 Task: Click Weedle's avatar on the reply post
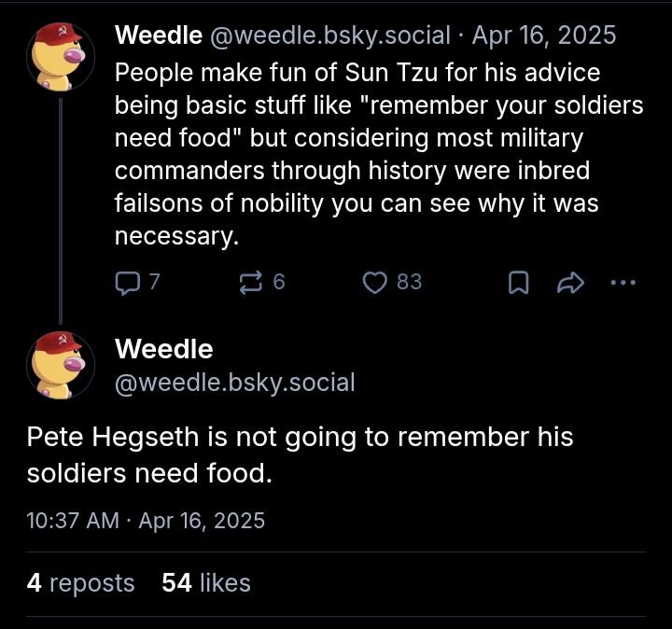coord(60,364)
